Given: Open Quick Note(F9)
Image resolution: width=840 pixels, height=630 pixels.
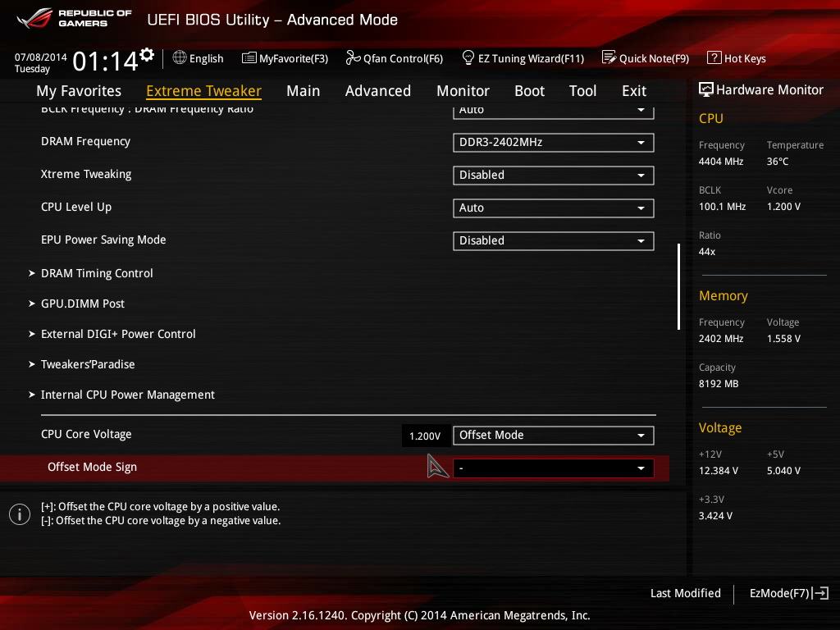Looking at the screenshot, I should tap(646, 58).
